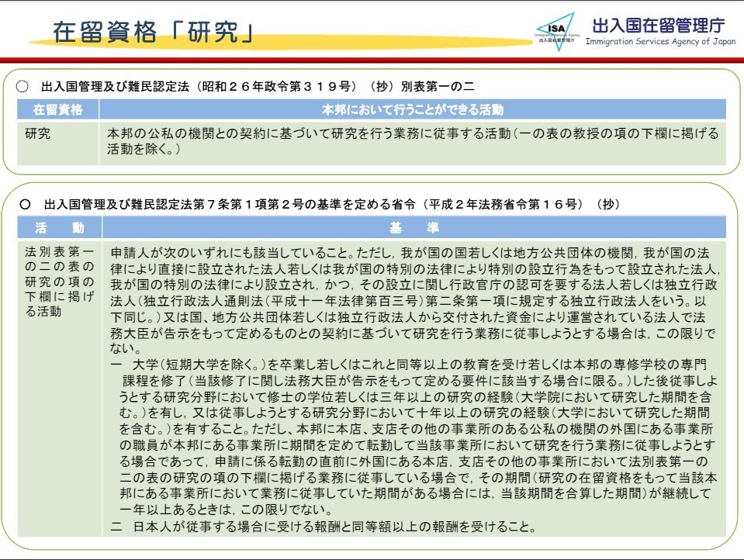Click the 本邦において行うことができる活動 column header
This screenshot has width=744, height=560.
point(412,109)
